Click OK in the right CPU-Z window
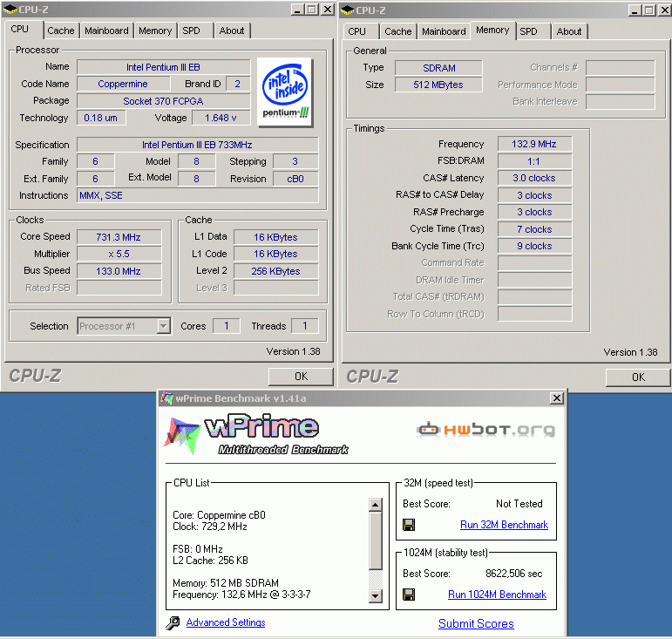This screenshot has width=672, height=639. (x=638, y=377)
